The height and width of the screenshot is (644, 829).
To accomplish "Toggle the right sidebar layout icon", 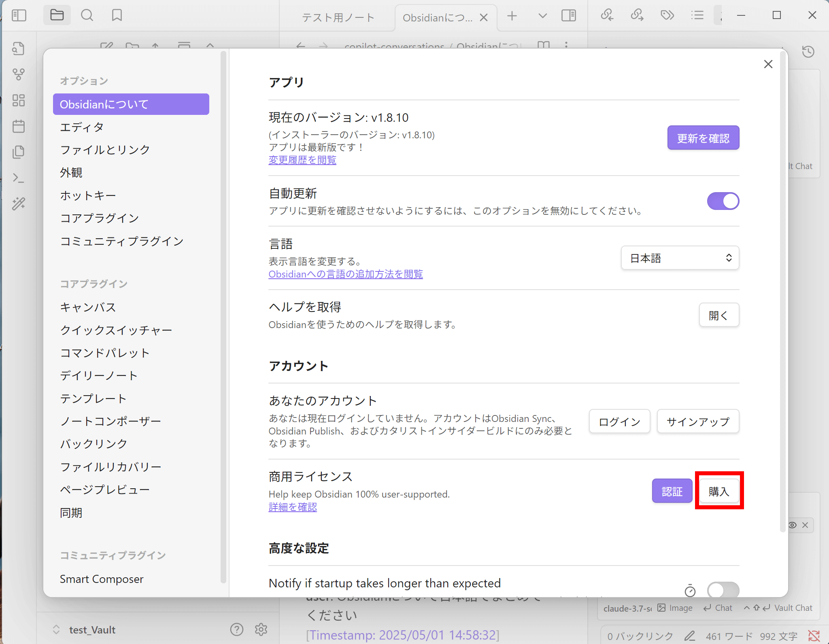I will [569, 16].
